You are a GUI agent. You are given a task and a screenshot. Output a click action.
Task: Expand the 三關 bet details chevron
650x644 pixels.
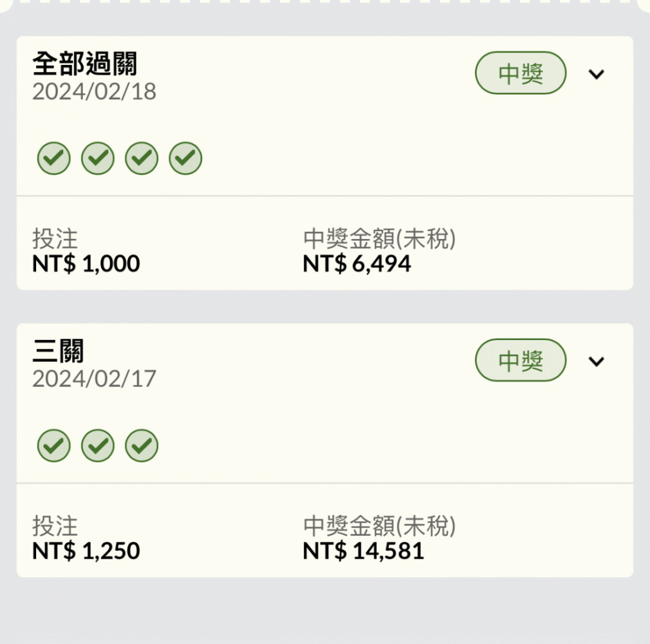(x=597, y=361)
